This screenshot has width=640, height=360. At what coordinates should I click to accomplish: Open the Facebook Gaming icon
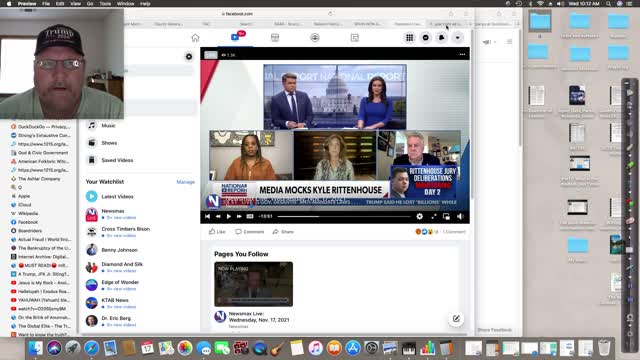coord(354,38)
